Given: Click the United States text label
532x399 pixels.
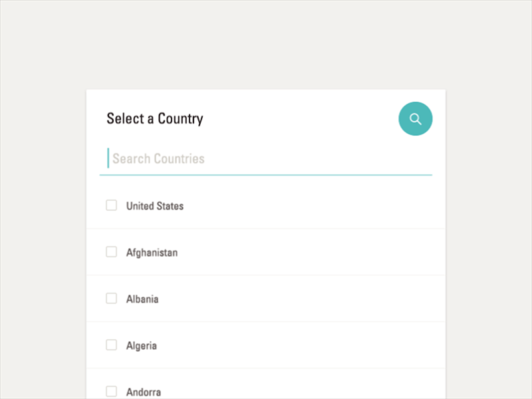Looking at the screenshot, I should [155, 206].
